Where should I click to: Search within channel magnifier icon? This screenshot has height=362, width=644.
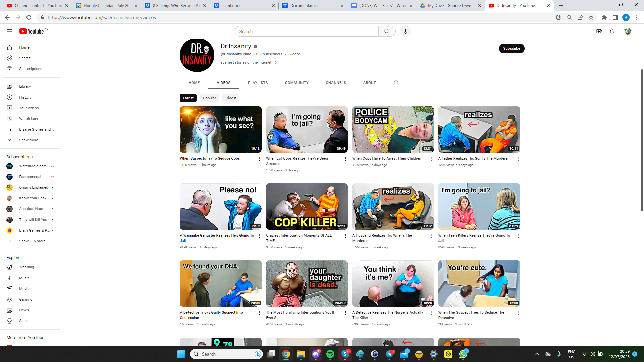point(396,83)
